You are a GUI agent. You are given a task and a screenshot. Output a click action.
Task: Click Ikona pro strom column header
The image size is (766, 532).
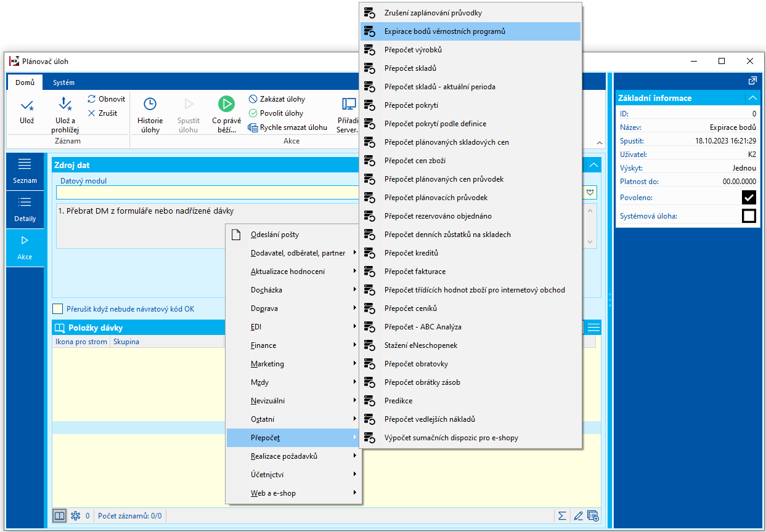[x=81, y=342]
